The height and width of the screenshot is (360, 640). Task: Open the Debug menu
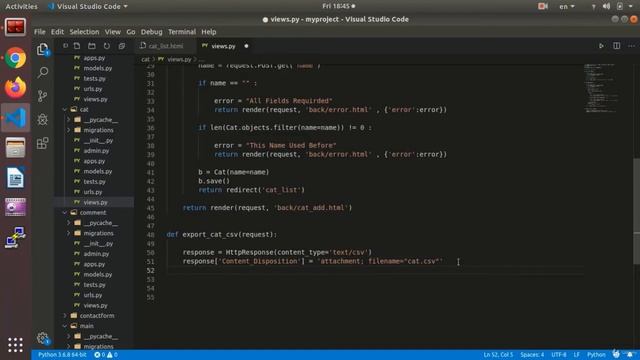point(151,32)
